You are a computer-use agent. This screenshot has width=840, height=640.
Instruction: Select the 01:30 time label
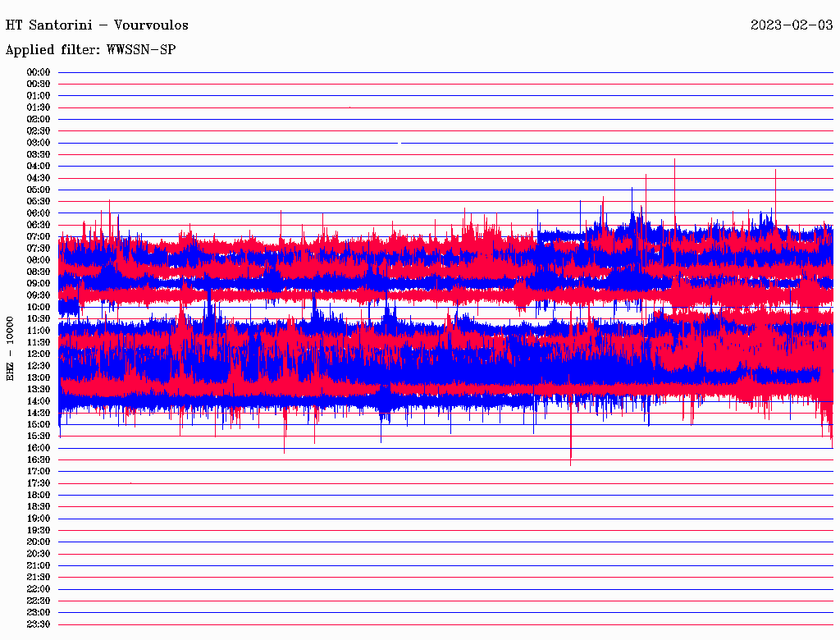[x=39, y=107]
